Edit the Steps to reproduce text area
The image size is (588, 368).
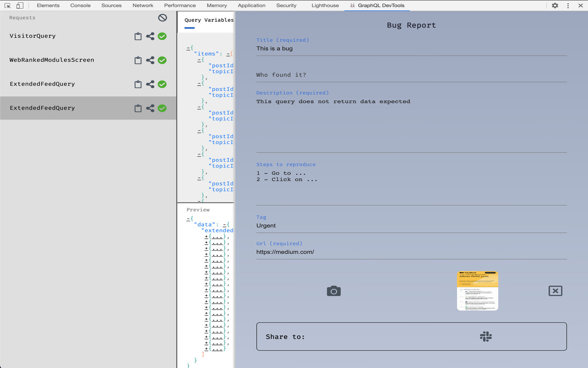tap(412, 186)
